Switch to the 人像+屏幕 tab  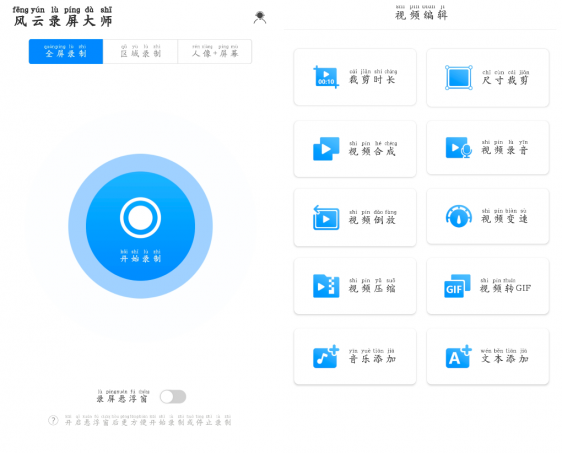(x=215, y=52)
